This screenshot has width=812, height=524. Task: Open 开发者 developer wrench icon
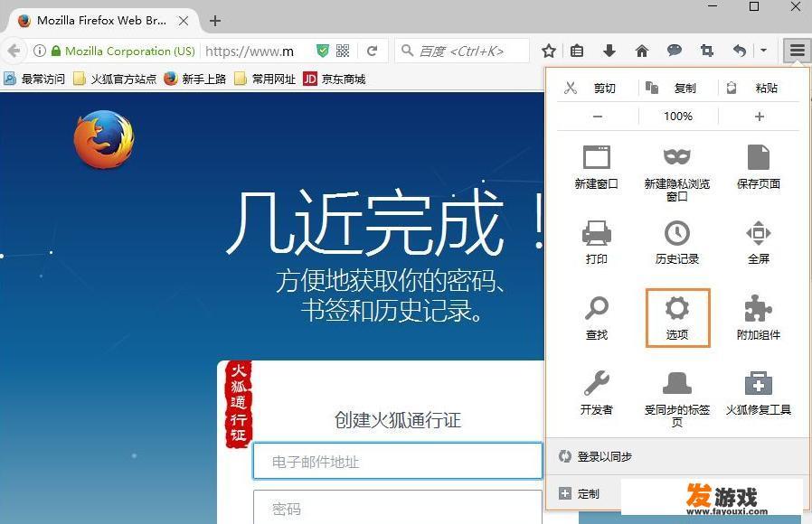point(597,393)
